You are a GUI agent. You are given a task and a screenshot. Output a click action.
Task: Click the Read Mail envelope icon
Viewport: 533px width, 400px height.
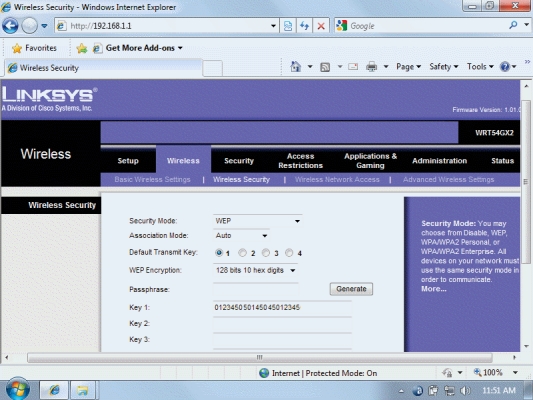coord(353,67)
